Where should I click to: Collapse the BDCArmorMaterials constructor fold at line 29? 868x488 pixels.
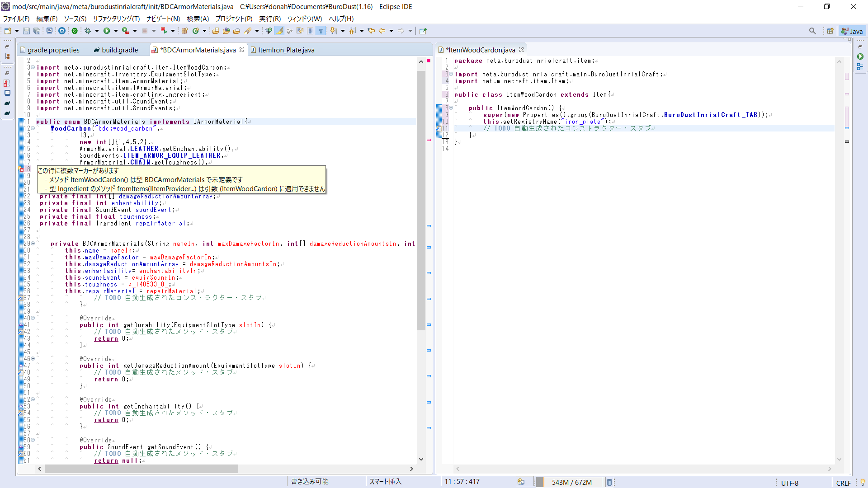(x=33, y=244)
